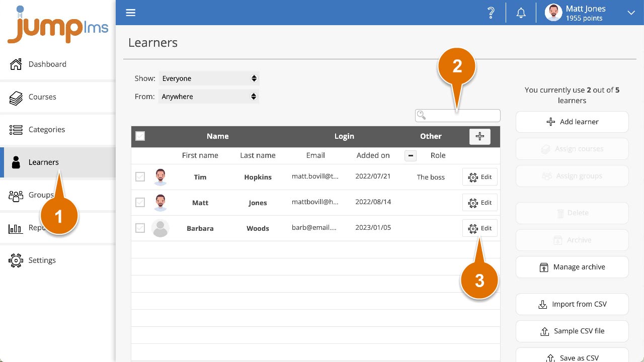
Task: Collapse the Other column with minus button
Action: pos(411,156)
